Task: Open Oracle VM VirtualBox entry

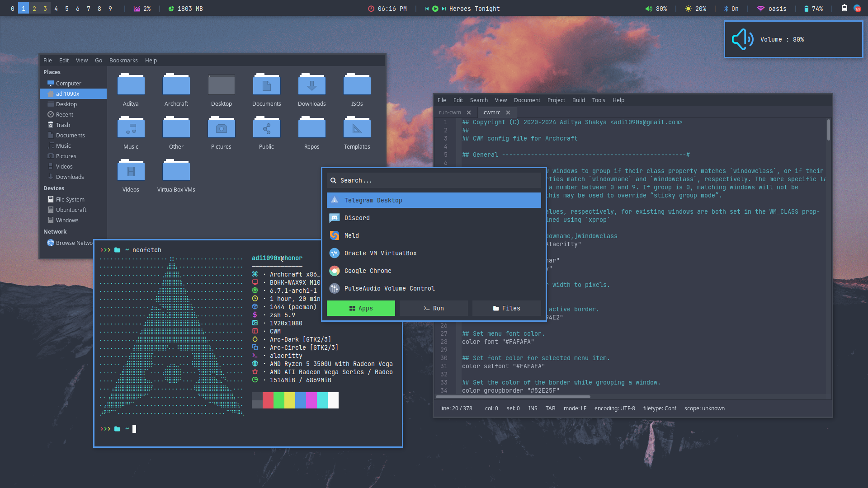Action: click(x=380, y=253)
